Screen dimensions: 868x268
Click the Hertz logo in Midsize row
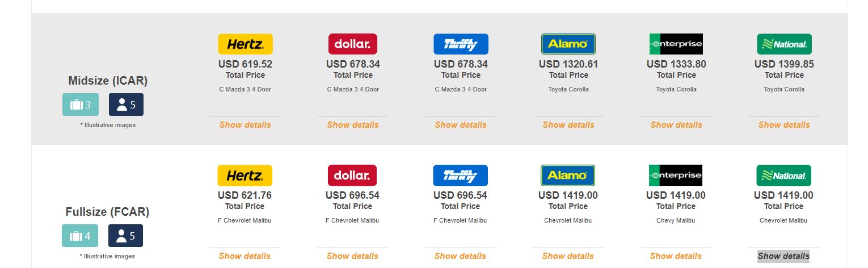click(245, 44)
